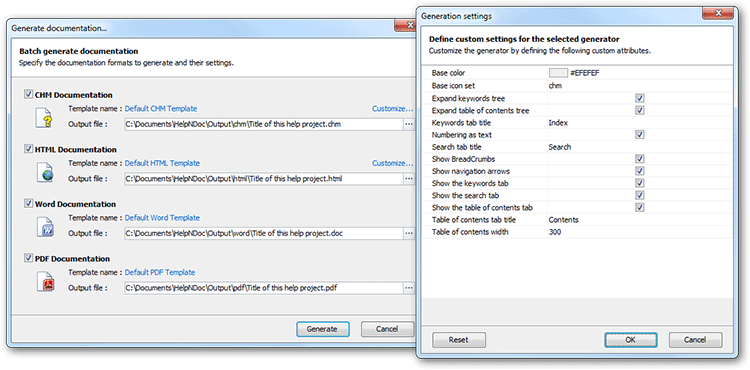Toggle Show the table of contents tab checkbox
This screenshot has height=370, width=750.
(x=640, y=207)
